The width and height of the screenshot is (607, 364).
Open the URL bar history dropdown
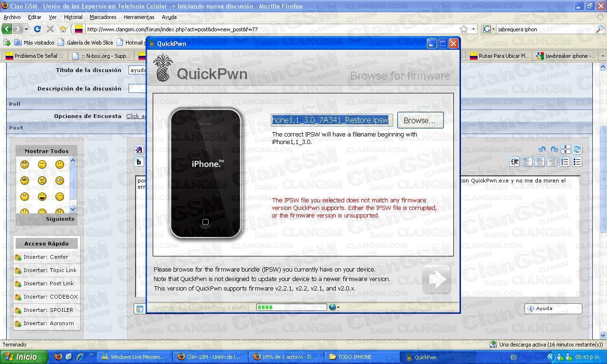(x=473, y=29)
